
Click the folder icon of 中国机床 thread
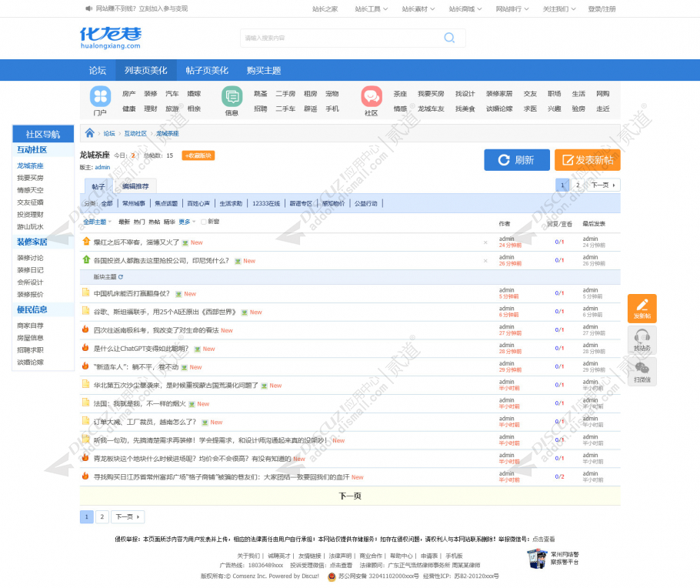(85, 292)
